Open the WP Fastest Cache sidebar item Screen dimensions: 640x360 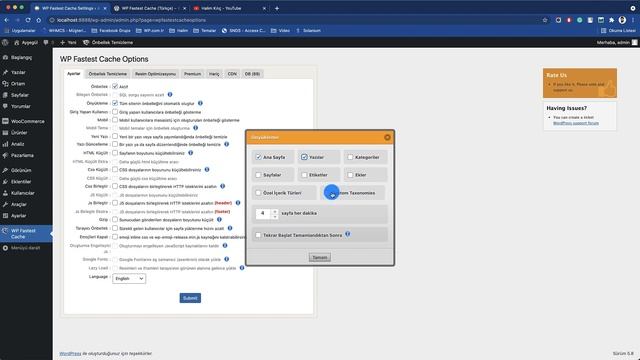click(26, 233)
